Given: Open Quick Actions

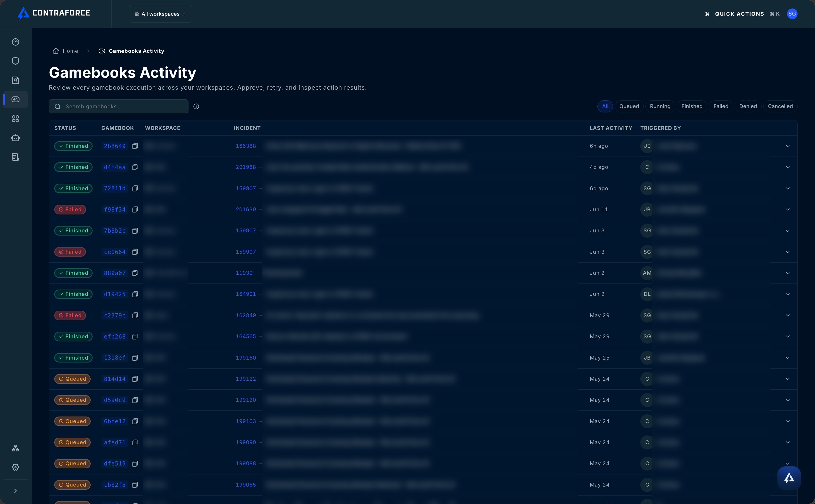Looking at the screenshot, I should pos(742,14).
